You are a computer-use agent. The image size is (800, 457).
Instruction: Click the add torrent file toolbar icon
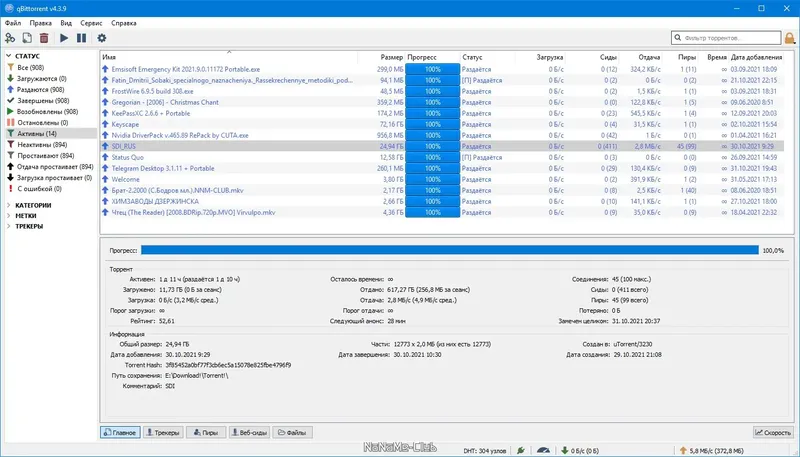click(27, 38)
